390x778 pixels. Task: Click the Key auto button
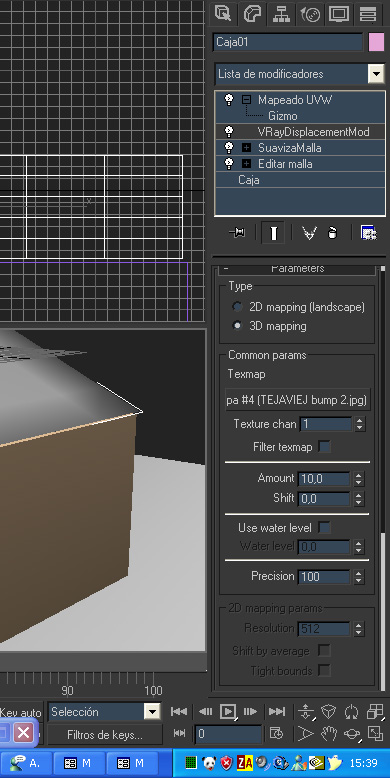point(21,713)
